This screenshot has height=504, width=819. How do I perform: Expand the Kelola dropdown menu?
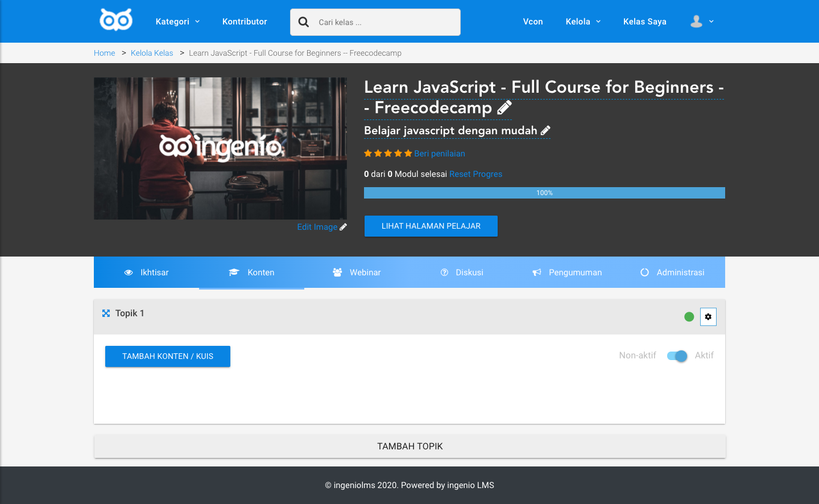click(x=583, y=22)
